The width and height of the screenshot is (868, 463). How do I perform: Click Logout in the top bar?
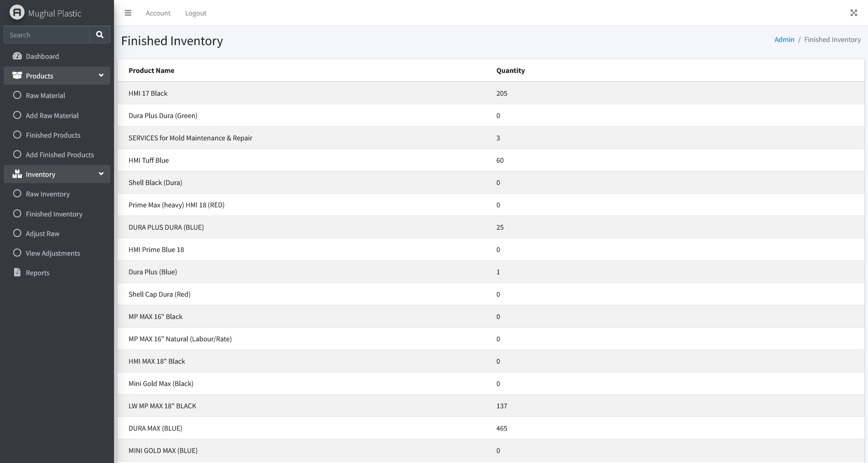pos(196,13)
